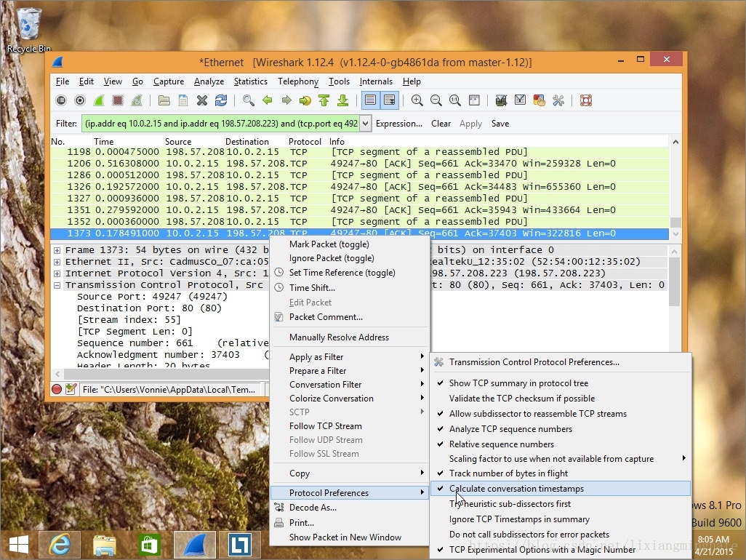The image size is (746, 560).
Task: Restart the current capture
Action: coord(137,100)
